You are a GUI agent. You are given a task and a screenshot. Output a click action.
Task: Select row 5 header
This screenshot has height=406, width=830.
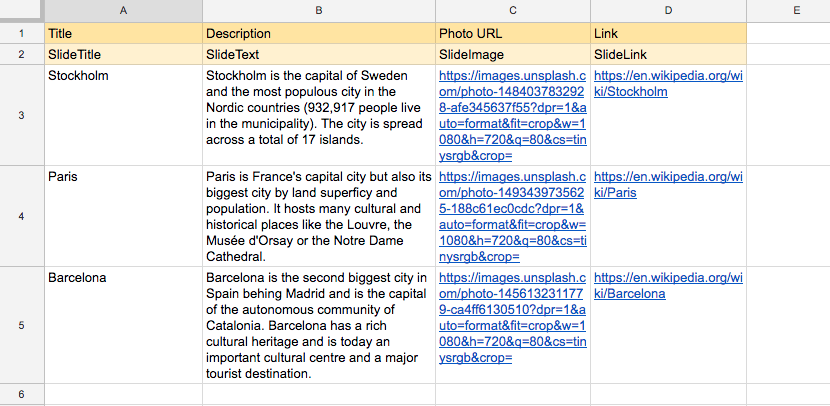[21, 325]
